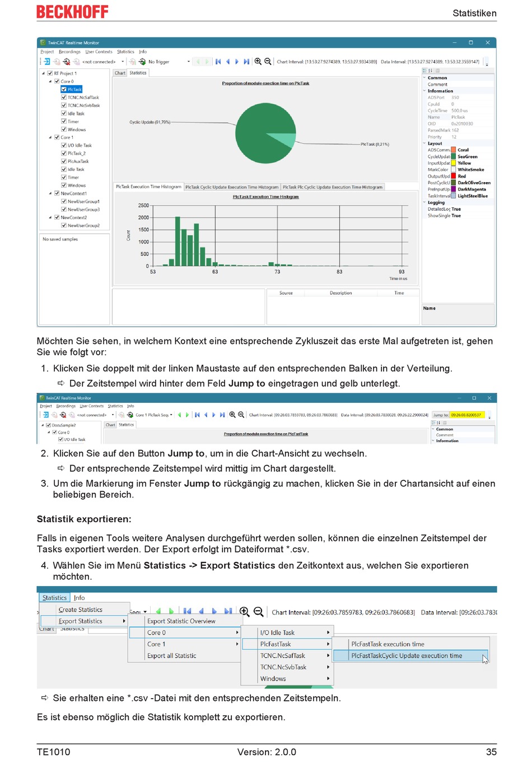Click the yellow-highlighted Jump to timestamp field
532x767 pixels.
pos(467,415)
